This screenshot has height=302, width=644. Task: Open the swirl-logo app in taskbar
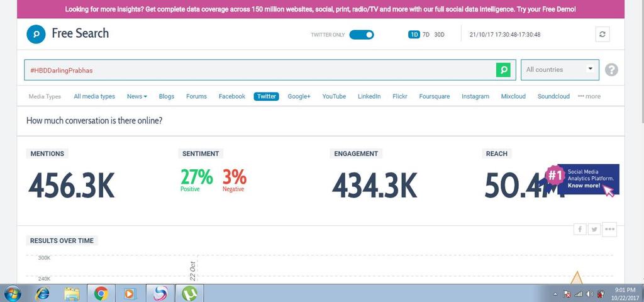click(160, 293)
